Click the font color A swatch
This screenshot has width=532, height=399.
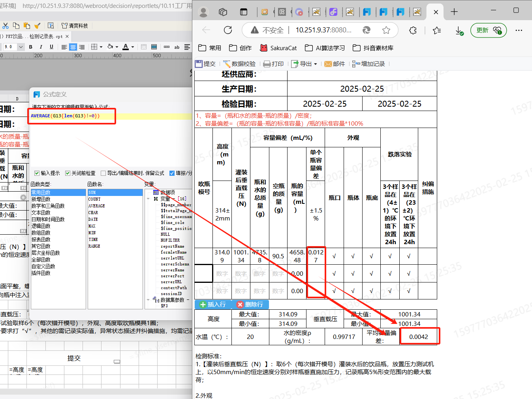point(126,47)
